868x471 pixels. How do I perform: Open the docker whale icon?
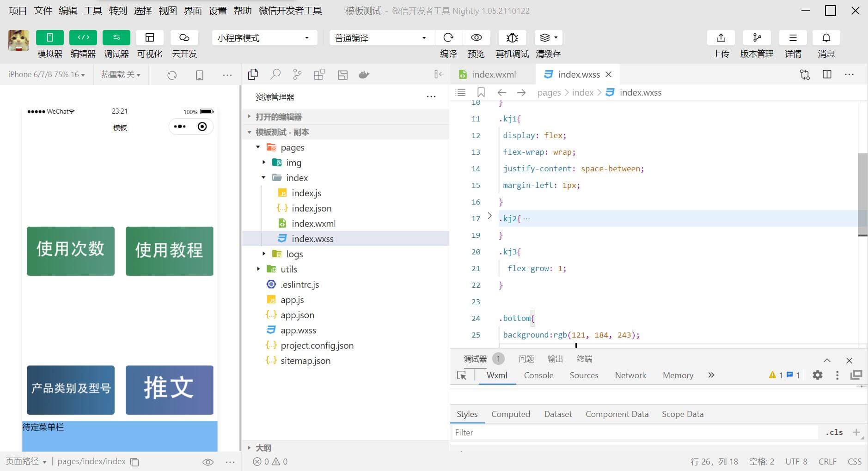pyautogui.click(x=364, y=74)
